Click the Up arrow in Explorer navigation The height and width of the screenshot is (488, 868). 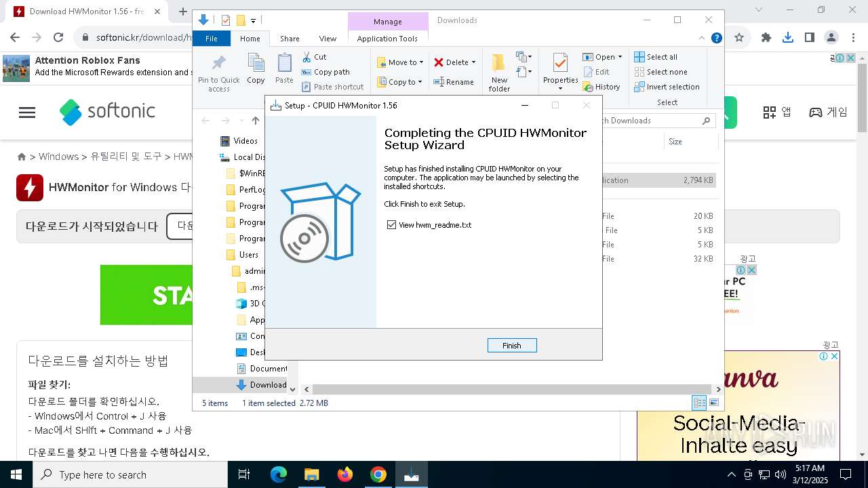[x=256, y=121]
